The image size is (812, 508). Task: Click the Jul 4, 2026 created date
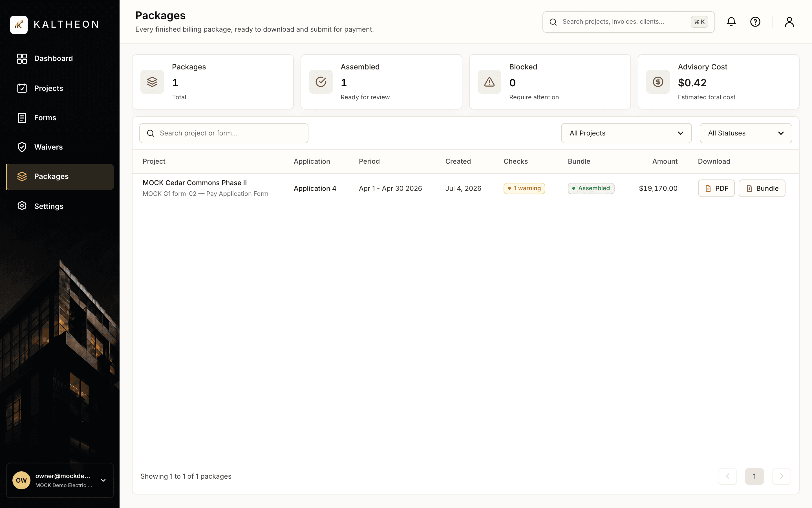click(463, 189)
